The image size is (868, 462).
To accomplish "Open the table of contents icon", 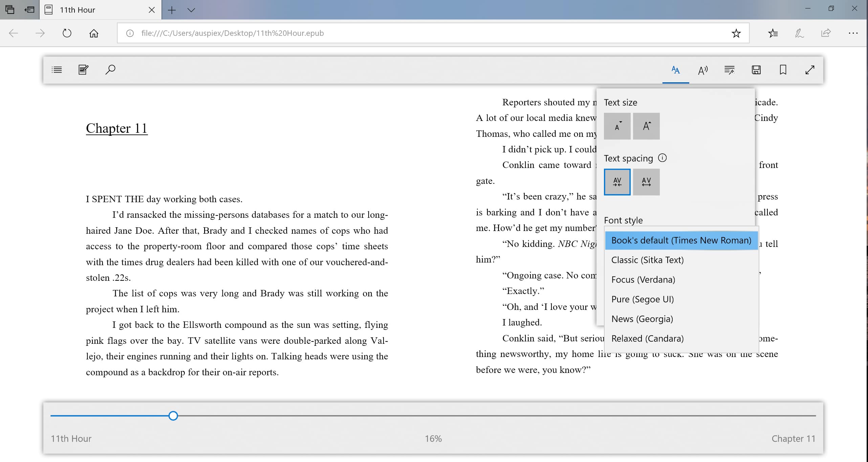I will (57, 70).
